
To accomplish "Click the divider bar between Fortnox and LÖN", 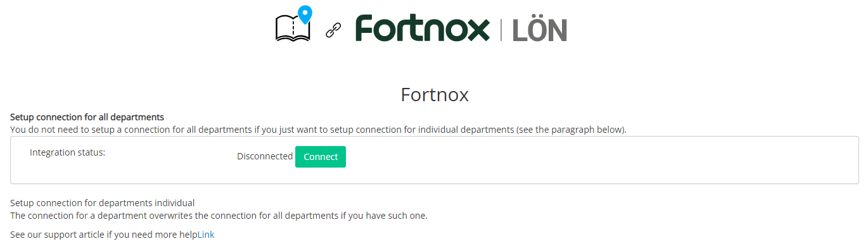I will coord(502,30).
